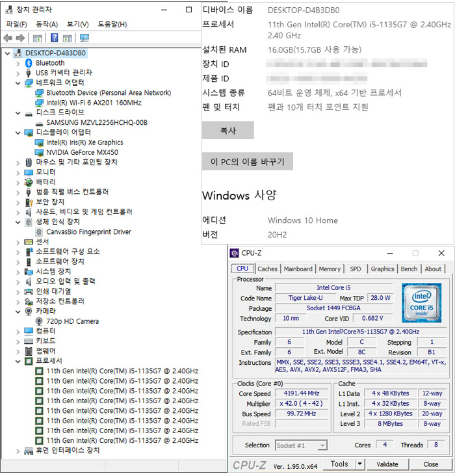The image size is (455, 476).
Task: Click the Back arrow in Device Manager toolbar
Action: [x=8, y=38]
